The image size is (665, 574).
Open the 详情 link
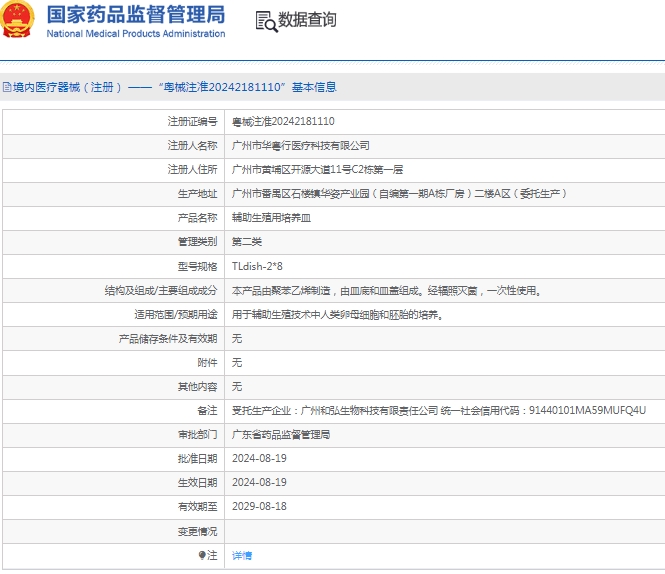coord(242,555)
